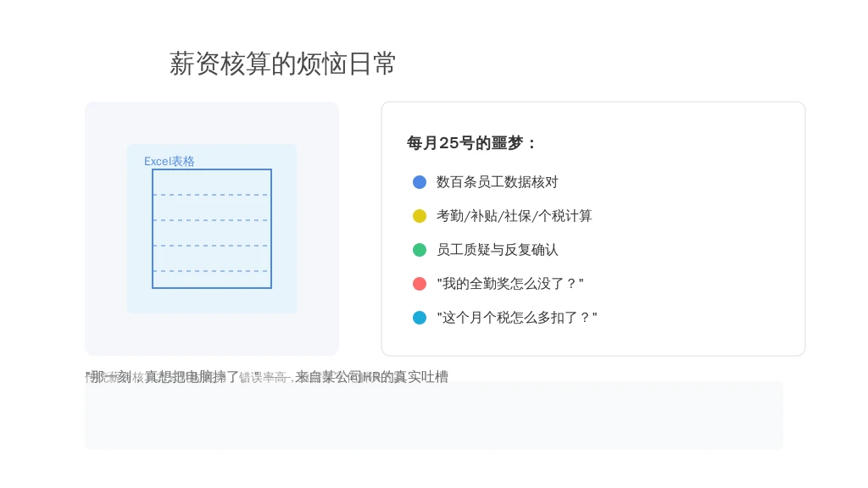Click the text 考勤/补贴/社保/个税计算
The width and height of the screenshot is (868, 488).
pyautogui.click(x=515, y=216)
